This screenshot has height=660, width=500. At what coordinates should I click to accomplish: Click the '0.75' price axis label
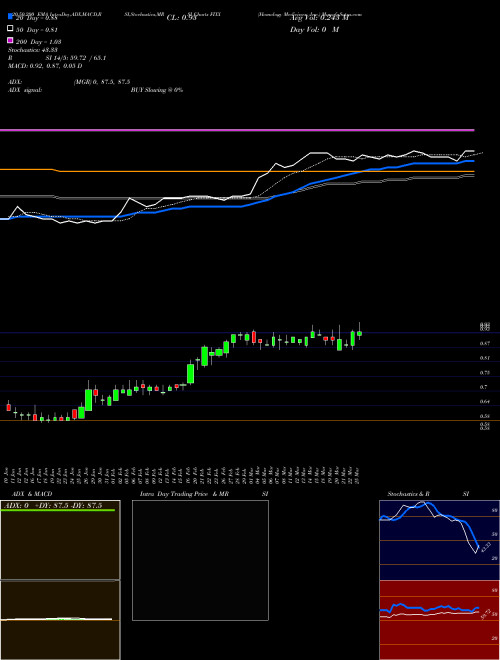(x=484, y=373)
